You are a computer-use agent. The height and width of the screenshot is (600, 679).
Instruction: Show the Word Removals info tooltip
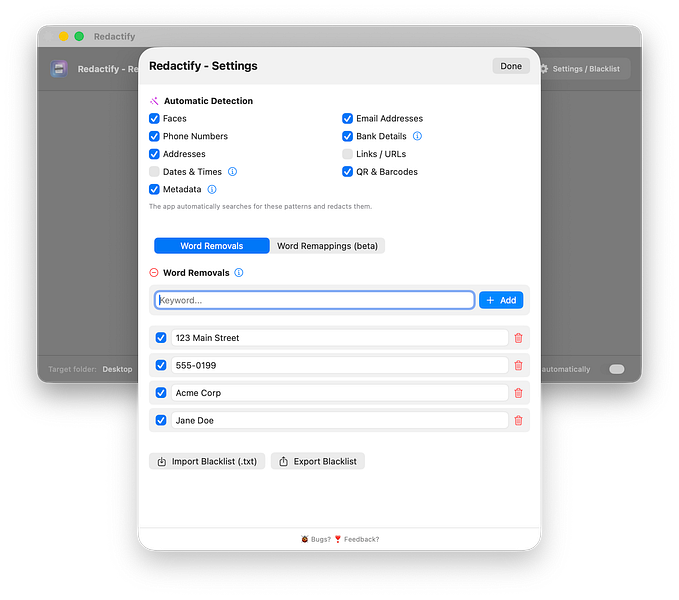tap(239, 273)
